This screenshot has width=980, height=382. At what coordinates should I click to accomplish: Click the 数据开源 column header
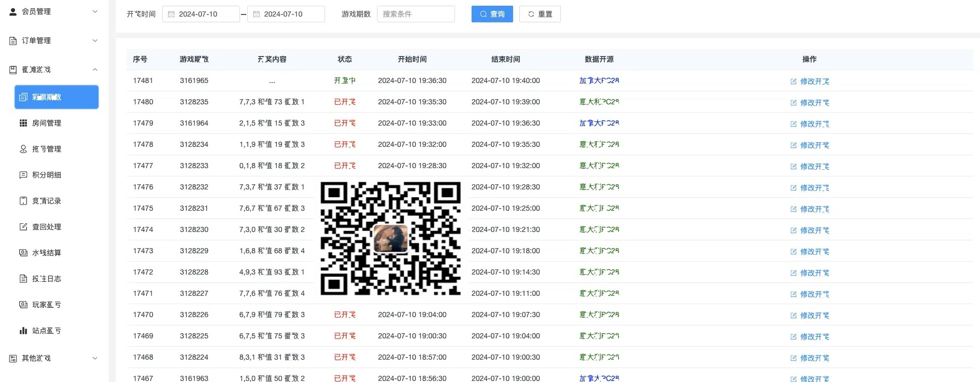(599, 59)
